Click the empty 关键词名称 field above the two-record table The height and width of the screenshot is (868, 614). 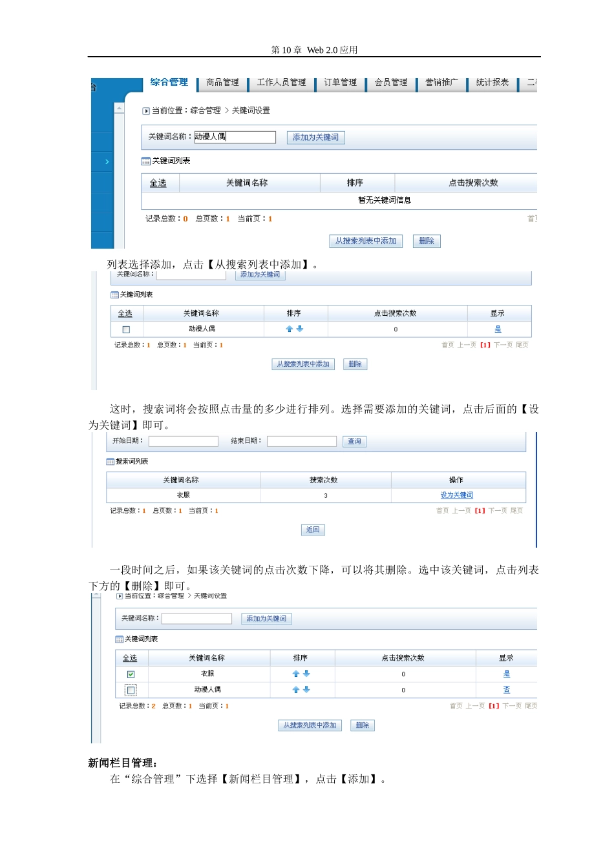[196, 619]
